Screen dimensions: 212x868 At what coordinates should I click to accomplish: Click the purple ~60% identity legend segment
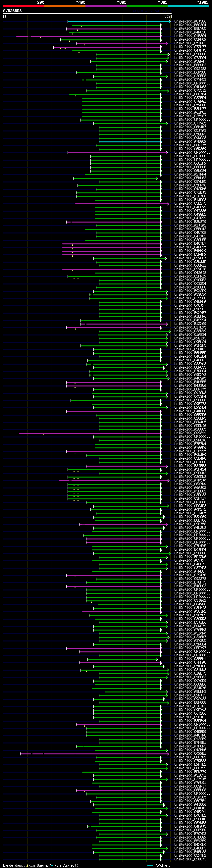[106, 6]
